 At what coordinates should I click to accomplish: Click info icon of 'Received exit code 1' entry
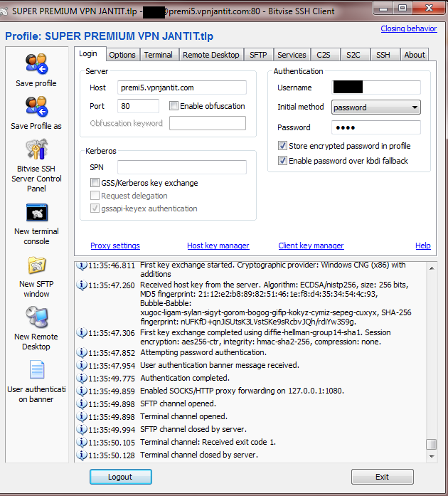coord(82,442)
